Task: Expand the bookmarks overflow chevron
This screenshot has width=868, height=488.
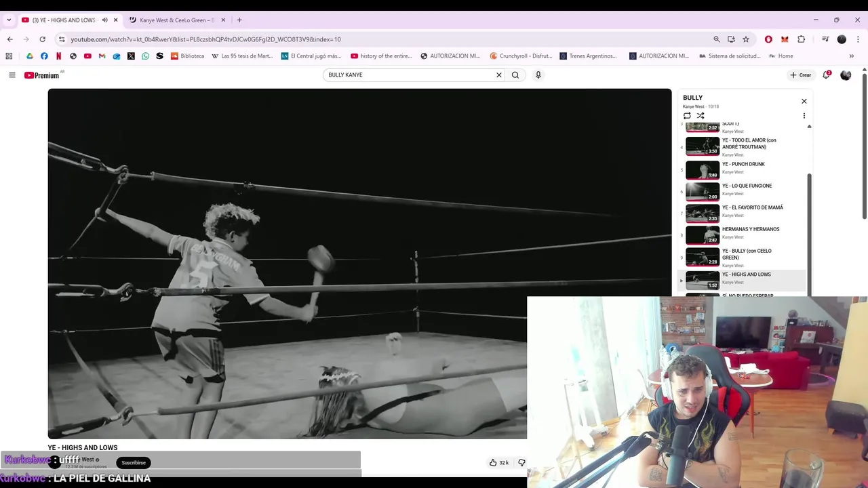Action: point(852,56)
